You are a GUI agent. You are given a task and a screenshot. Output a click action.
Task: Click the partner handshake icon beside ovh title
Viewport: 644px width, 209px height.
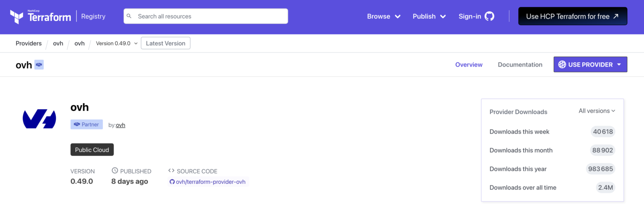tap(39, 65)
